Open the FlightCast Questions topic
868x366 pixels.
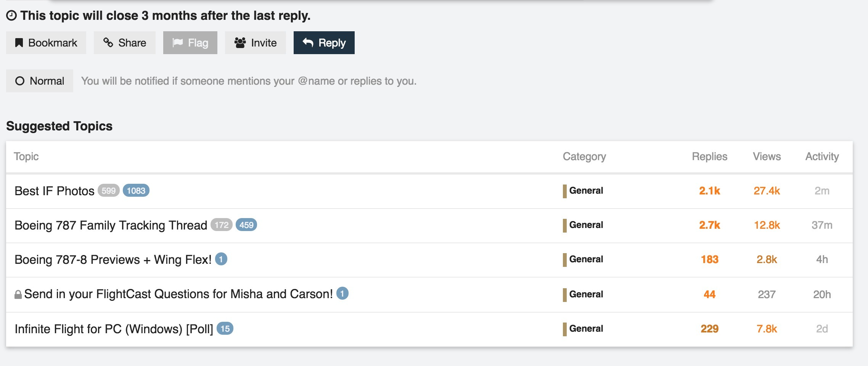(x=178, y=294)
